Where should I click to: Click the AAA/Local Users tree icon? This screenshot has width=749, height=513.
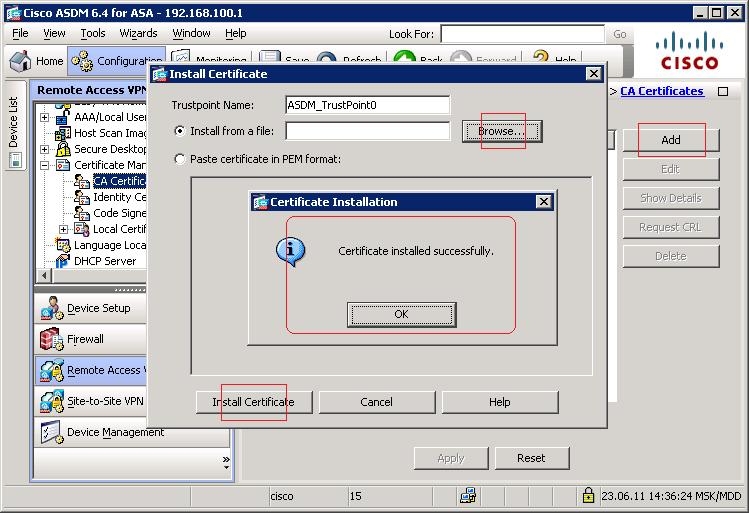(x=63, y=117)
